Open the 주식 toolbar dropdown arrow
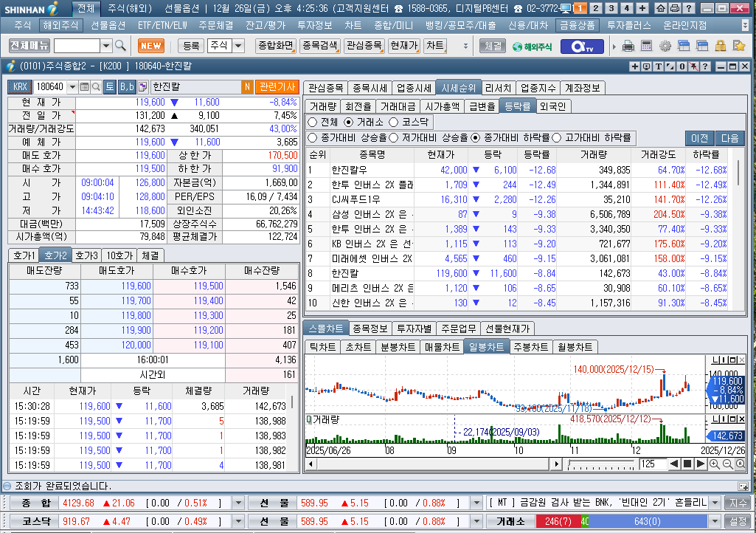This screenshot has height=533, width=756. pyautogui.click(x=238, y=46)
